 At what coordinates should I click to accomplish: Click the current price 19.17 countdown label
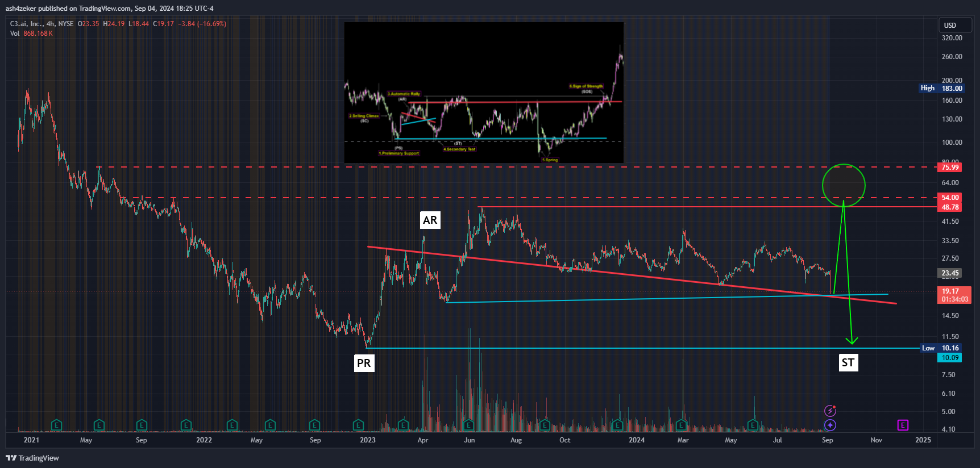[954, 295]
